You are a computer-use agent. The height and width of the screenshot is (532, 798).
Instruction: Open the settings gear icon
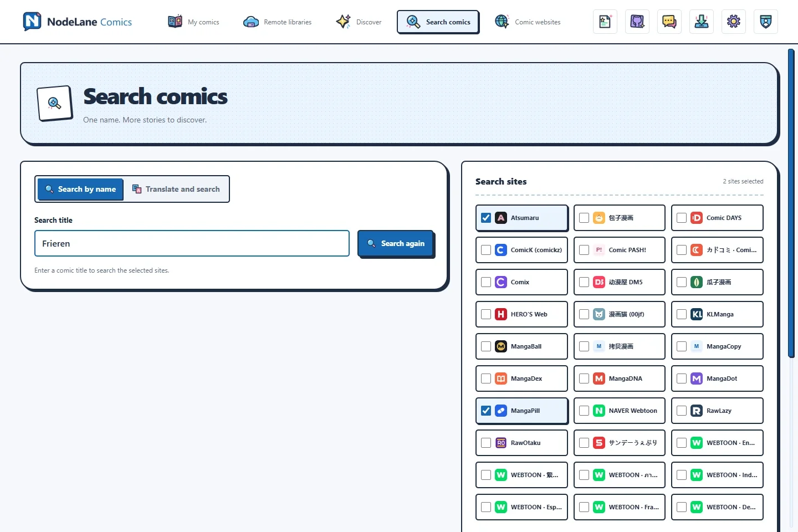tap(734, 22)
